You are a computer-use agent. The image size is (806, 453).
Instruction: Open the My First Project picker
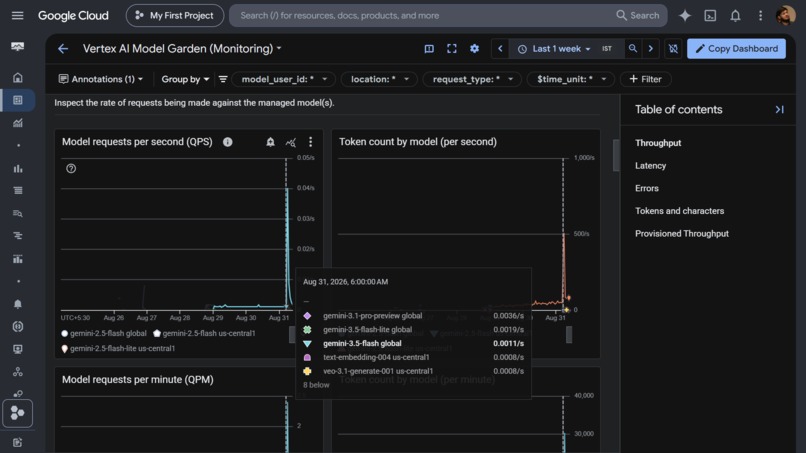click(175, 15)
